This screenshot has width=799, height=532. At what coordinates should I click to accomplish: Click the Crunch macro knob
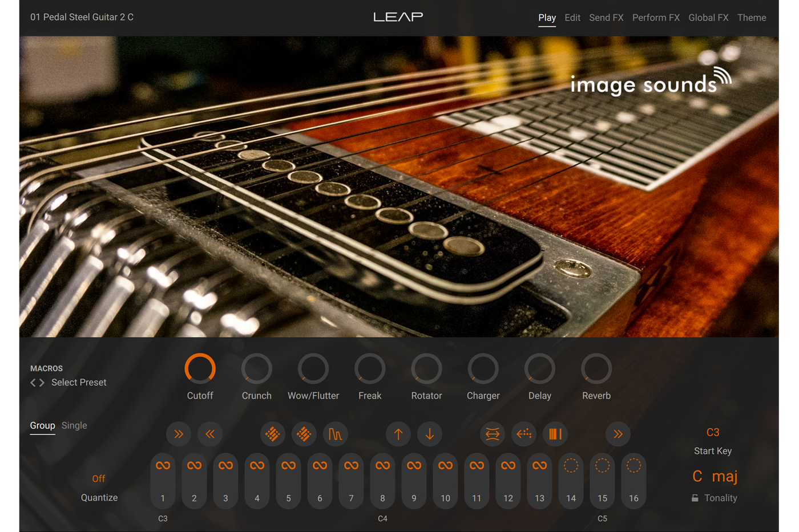(257, 369)
